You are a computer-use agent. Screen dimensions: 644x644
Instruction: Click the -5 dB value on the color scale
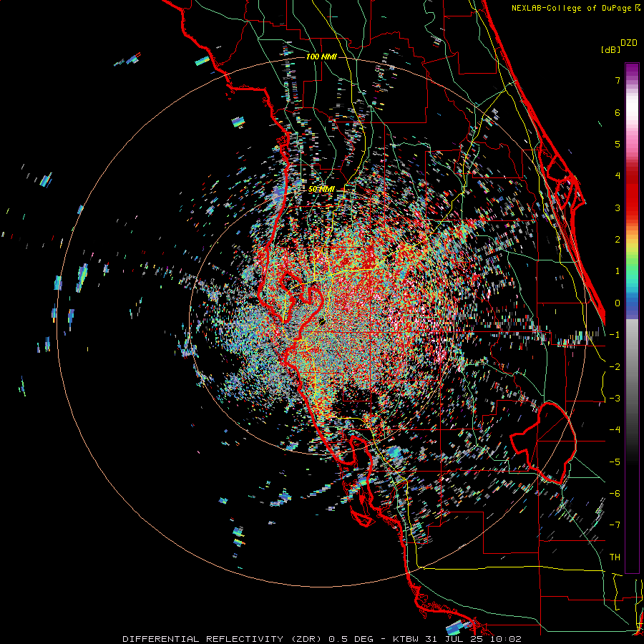pos(615,462)
